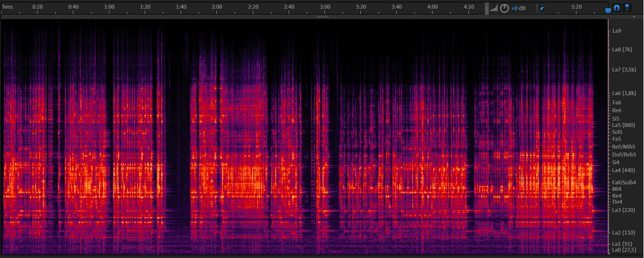Click the 3:00 mark on time ruler

[325, 7]
